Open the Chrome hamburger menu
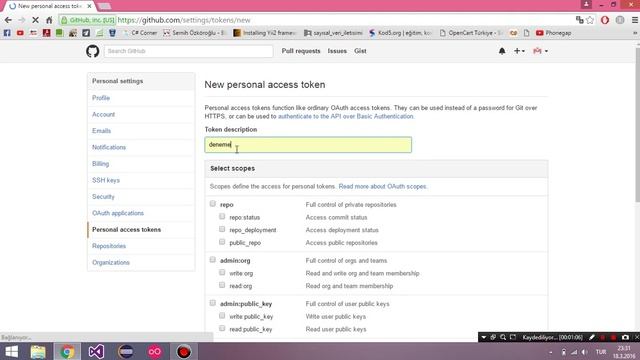This screenshot has width=640, height=360. click(635, 20)
